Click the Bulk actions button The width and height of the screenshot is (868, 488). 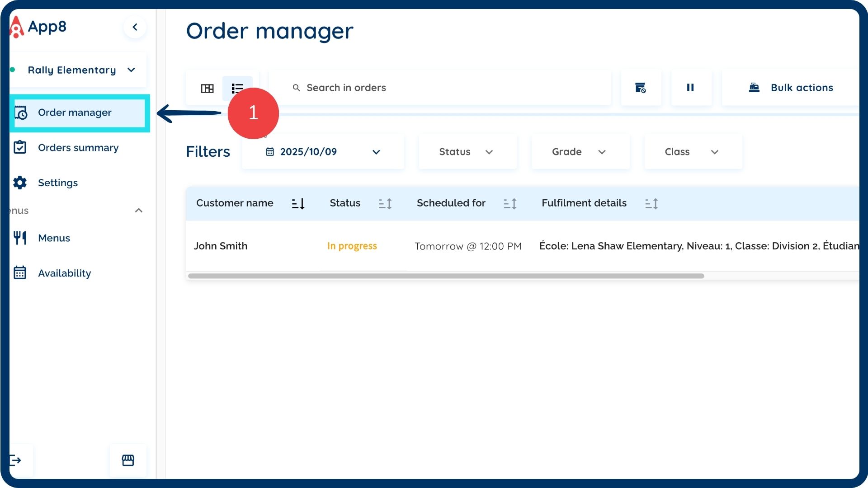tap(791, 88)
